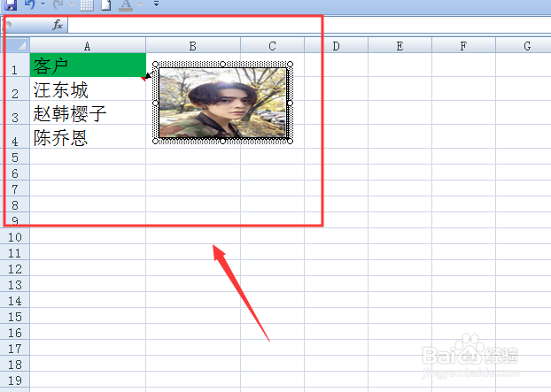The width and height of the screenshot is (551, 392).
Task: Click the Font Color letter A icon
Action: point(126,5)
